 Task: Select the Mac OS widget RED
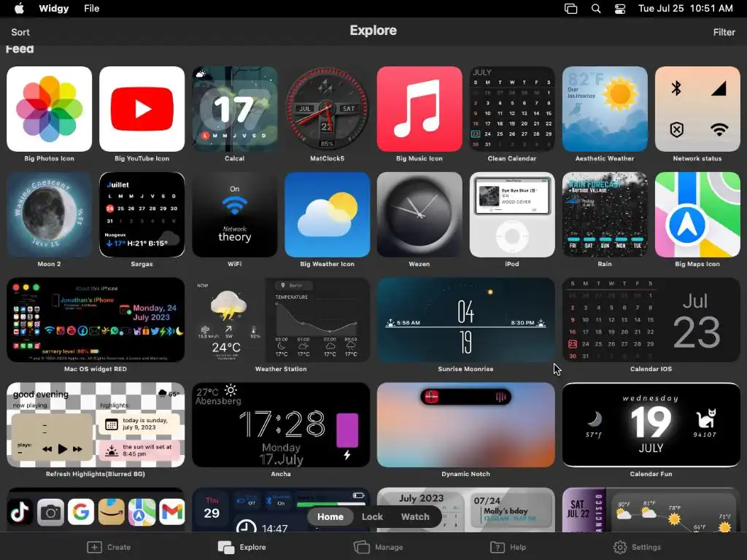click(96, 320)
